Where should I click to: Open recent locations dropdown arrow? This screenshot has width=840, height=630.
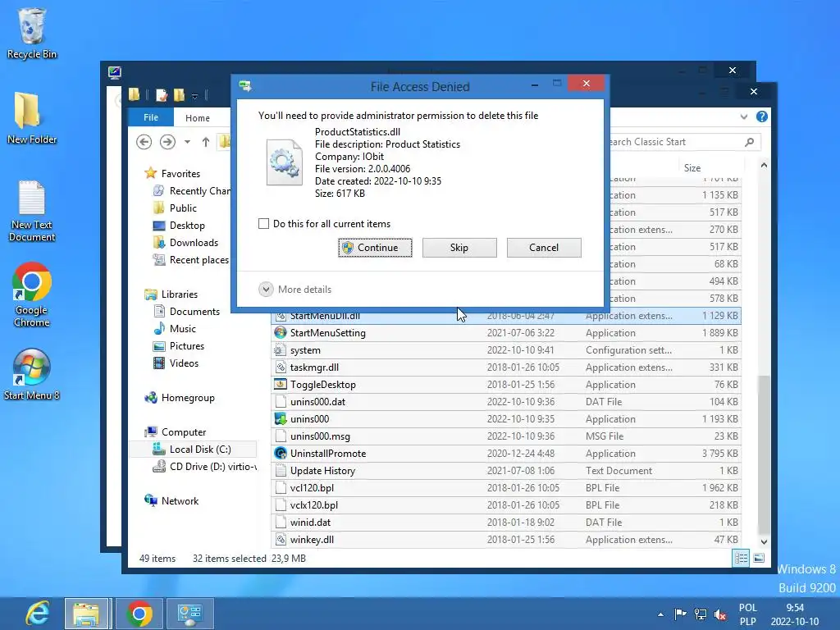click(187, 142)
